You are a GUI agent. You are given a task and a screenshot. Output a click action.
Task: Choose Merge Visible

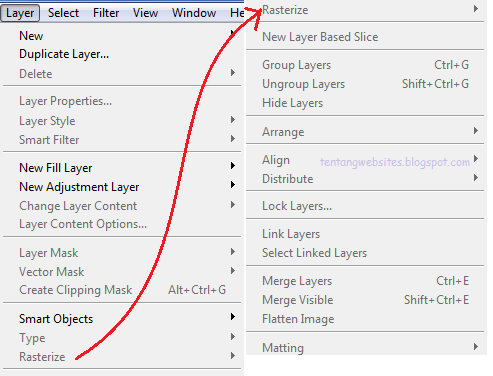pyautogui.click(x=365, y=300)
